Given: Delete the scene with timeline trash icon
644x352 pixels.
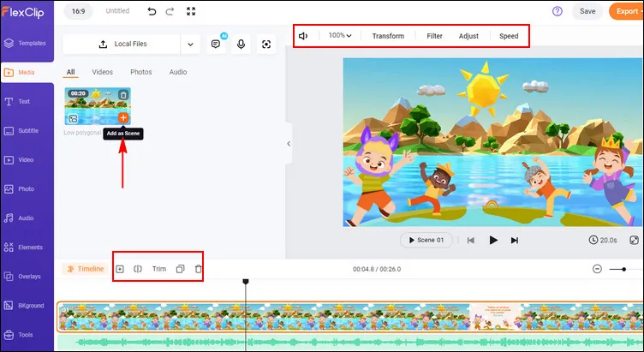Looking at the screenshot, I should (x=199, y=269).
